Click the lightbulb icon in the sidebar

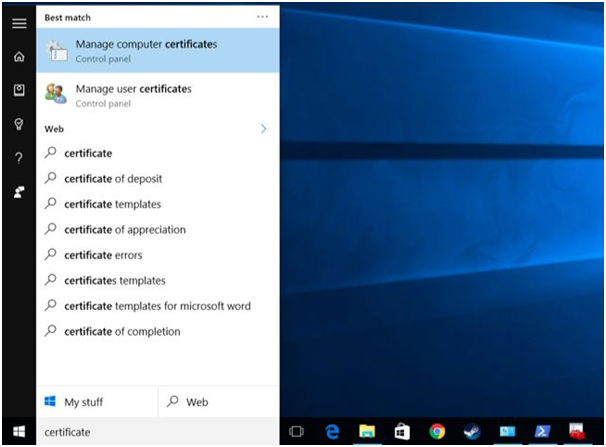[18, 124]
